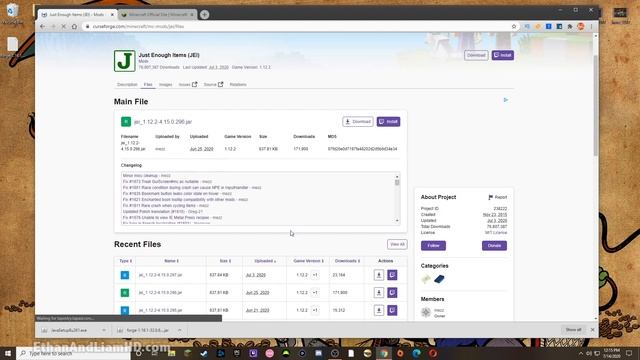Image resolution: width=640 pixels, height=360 pixels.
Task: Open the Chrome three-dot menu
Action: pos(591,27)
